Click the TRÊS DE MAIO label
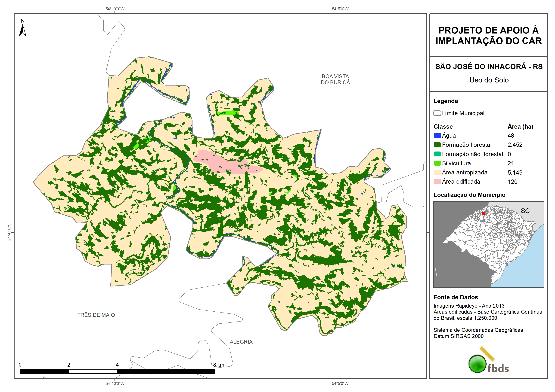The image size is (555, 392). click(x=96, y=315)
